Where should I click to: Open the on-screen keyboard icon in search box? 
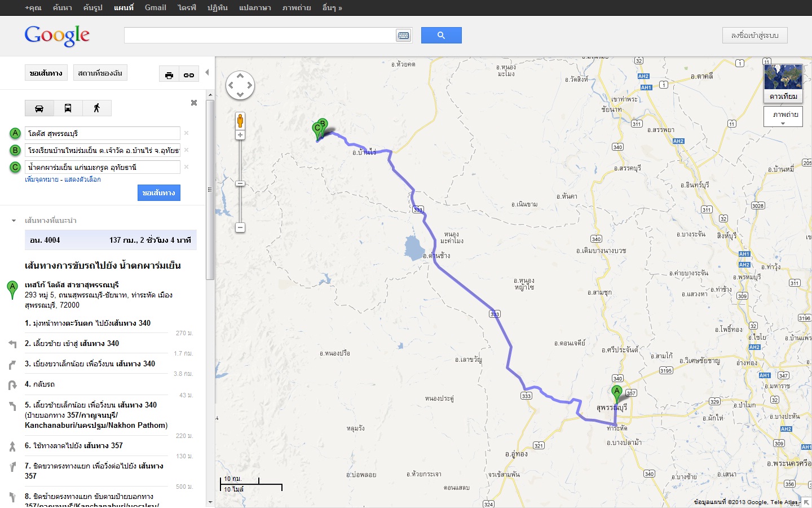click(403, 36)
